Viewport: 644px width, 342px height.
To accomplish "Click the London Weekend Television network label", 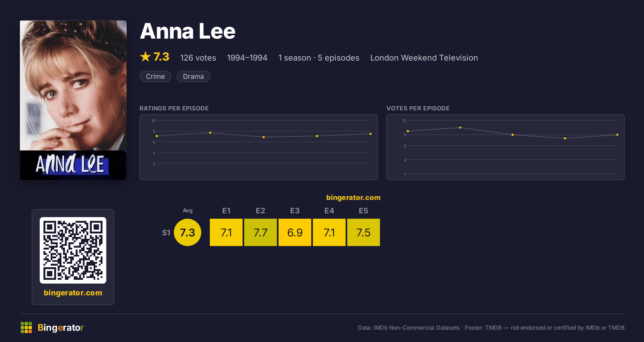I will click(x=424, y=58).
